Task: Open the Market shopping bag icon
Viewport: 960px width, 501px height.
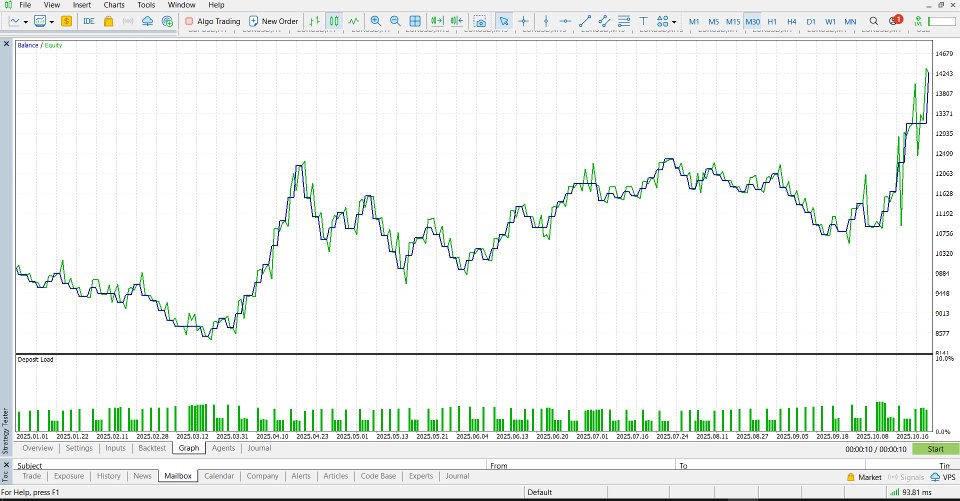Action: [x=108, y=21]
